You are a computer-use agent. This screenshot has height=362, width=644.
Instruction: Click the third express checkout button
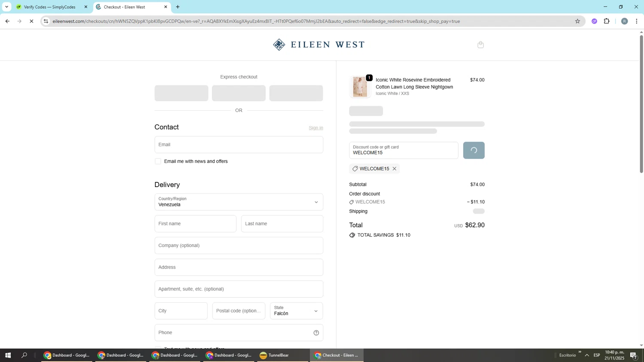pos(296,93)
